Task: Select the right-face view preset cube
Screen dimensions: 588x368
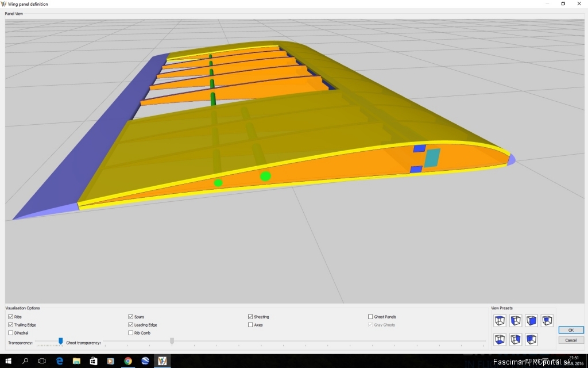Action: click(516, 339)
